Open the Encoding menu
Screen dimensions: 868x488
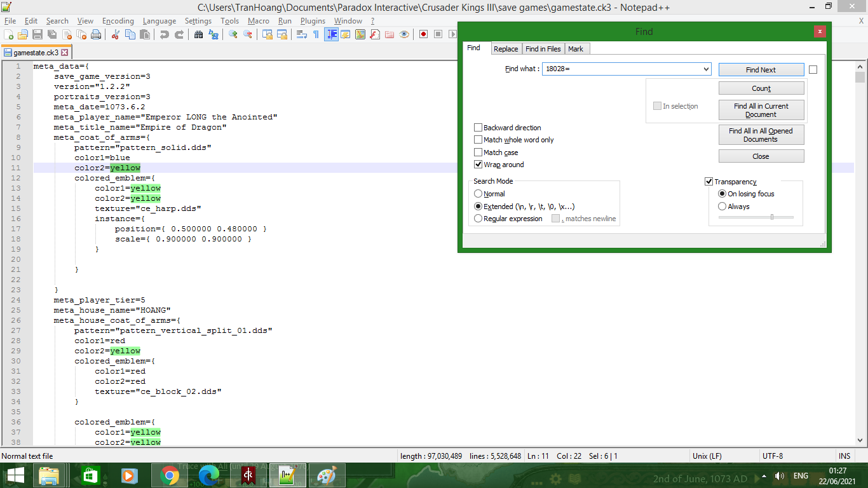pos(118,21)
